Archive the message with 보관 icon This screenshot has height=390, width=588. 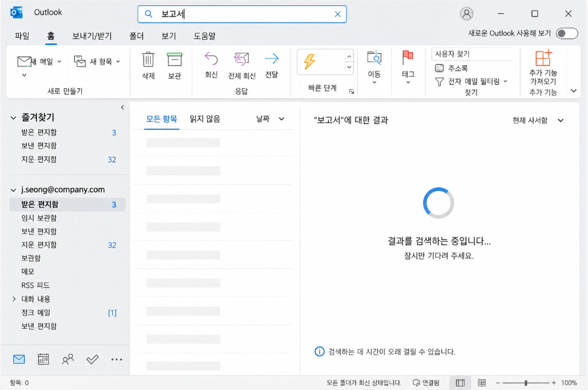pyautogui.click(x=174, y=59)
